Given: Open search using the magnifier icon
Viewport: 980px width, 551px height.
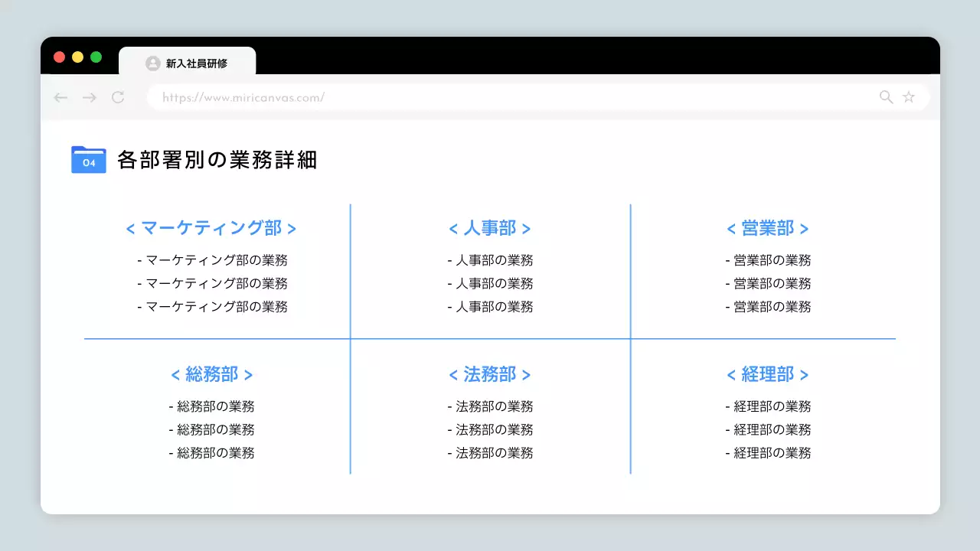Looking at the screenshot, I should (885, 97).
